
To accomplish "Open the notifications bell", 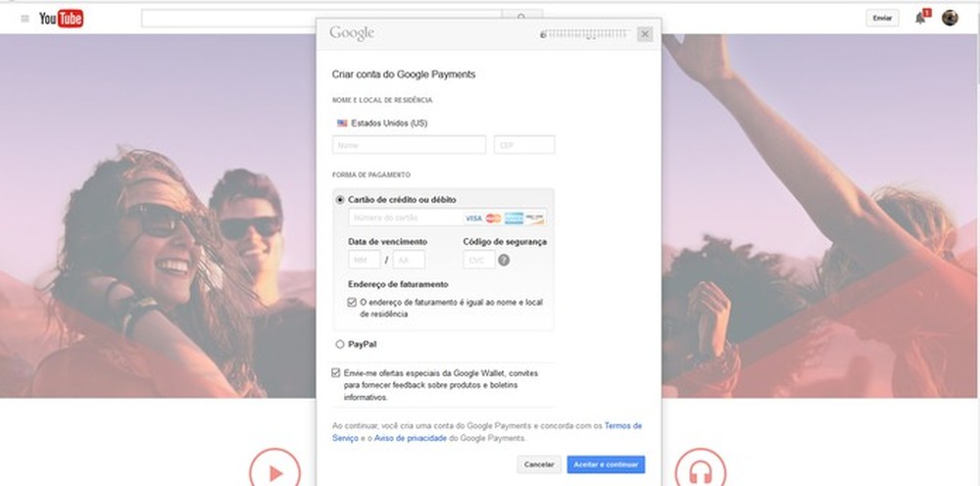I will click(920, 18).
